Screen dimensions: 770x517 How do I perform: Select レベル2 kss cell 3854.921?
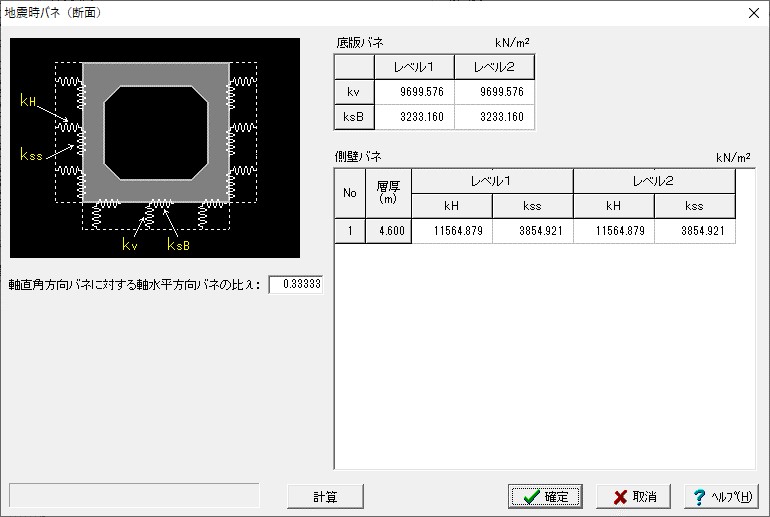[695, 231]
